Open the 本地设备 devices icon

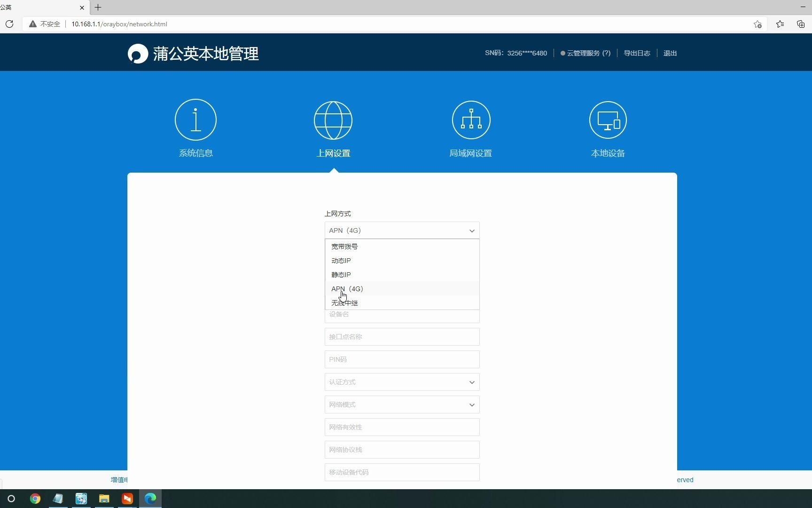click(x=608, y=120)
